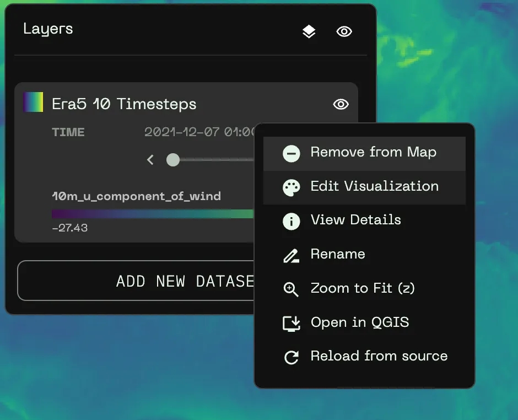Step to previous timestep with left chevron
The height and width of the screenshot is (420, 518).
coord(150,160)
